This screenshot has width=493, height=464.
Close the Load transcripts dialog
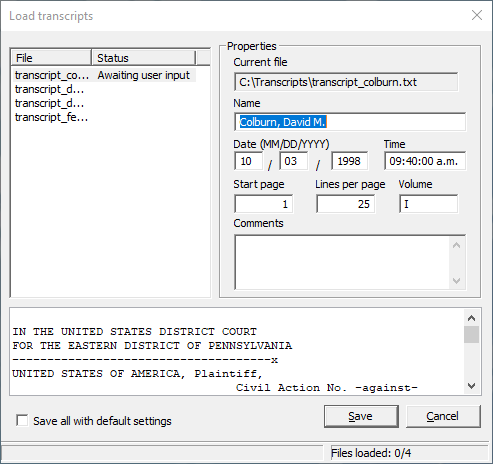pyautogui.click(x=477, y=15)
